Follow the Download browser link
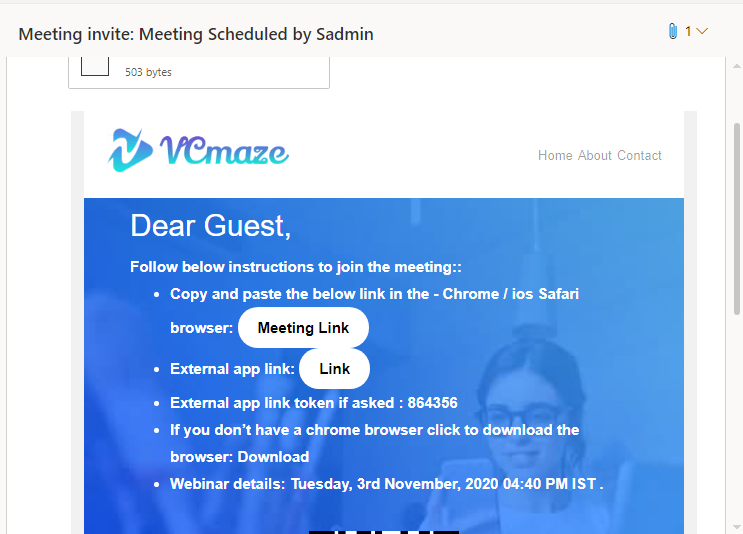The image size is (743, 534). point(273,457)
